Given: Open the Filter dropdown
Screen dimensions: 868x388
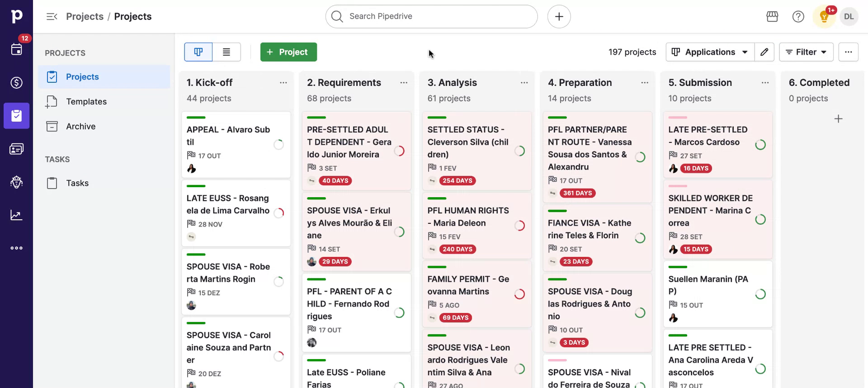Looking at the screenshot, I should tap(806, 52).
